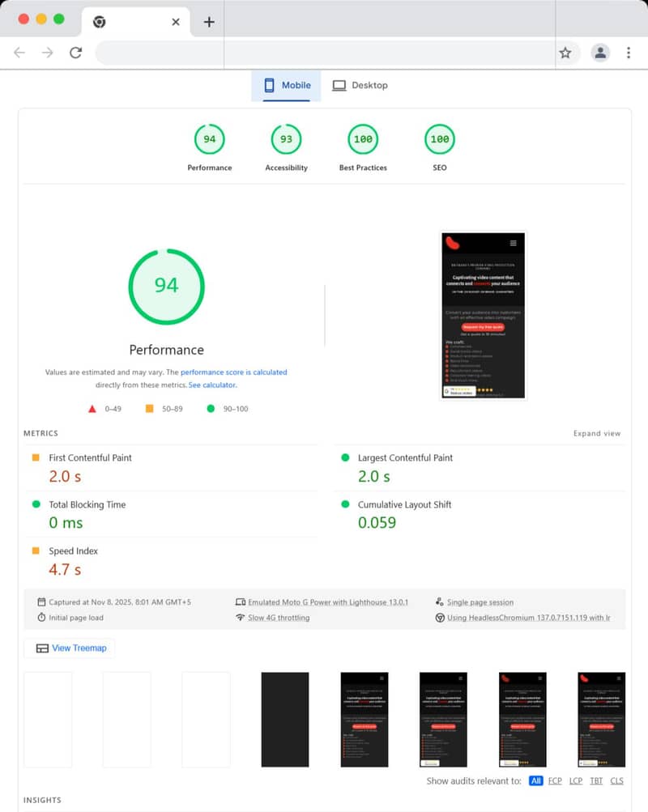
Task: Click the calendar icon beside the capture date
Action: [x=40, y=602]
